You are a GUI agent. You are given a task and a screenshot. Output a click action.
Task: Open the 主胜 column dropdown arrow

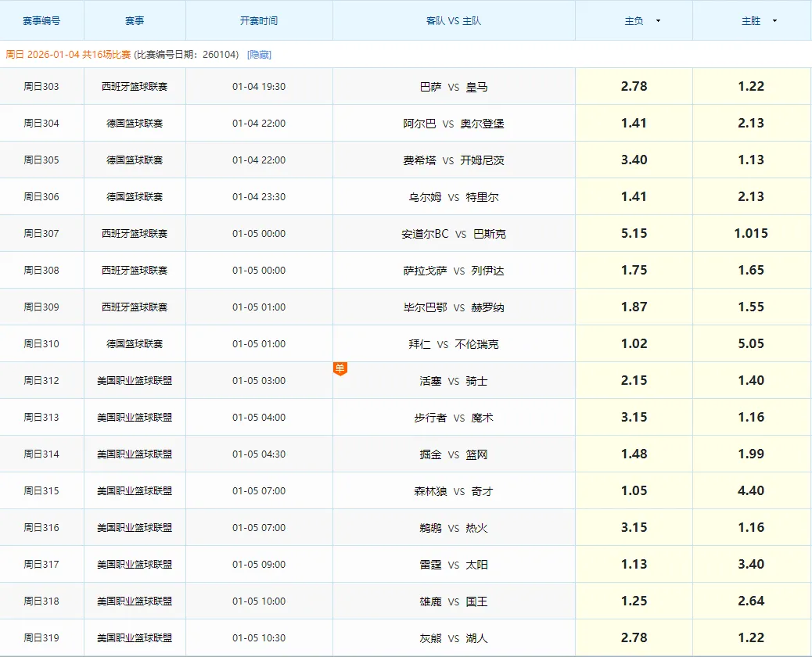(774, 21)
